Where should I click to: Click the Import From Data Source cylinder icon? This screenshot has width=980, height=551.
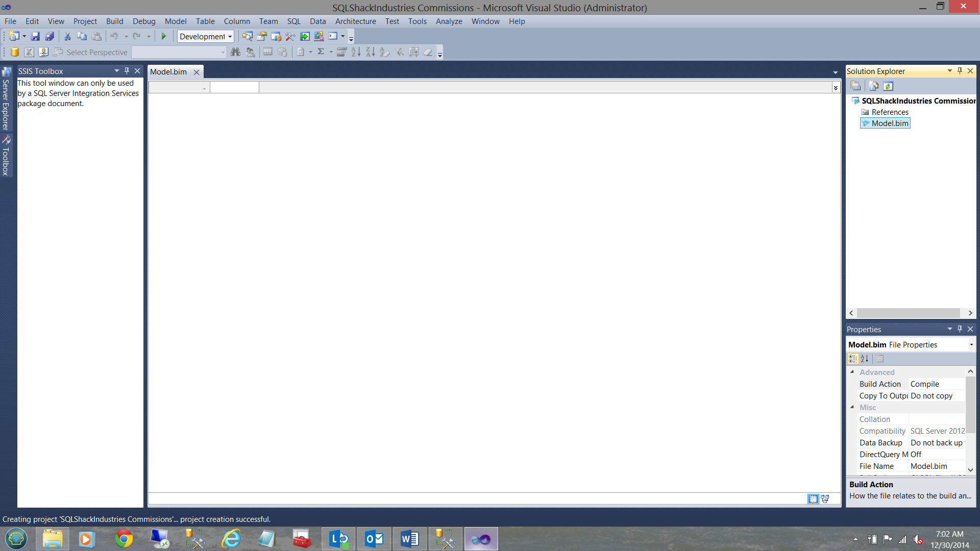[x=15, y=52]
